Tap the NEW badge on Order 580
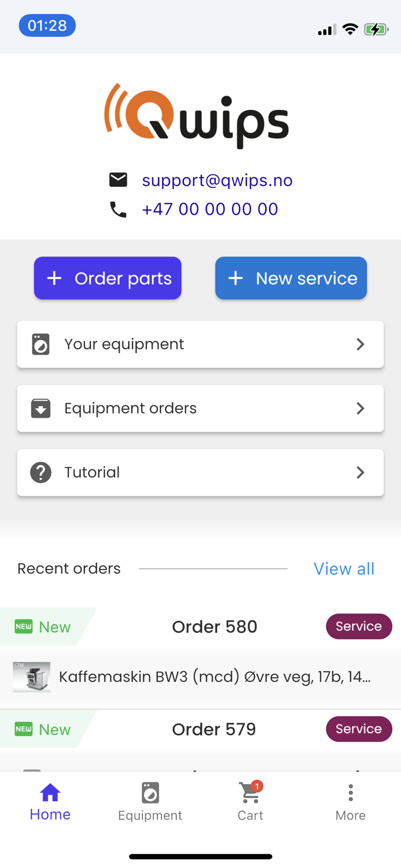Screen dimensions: 401x868 point(23,626)
